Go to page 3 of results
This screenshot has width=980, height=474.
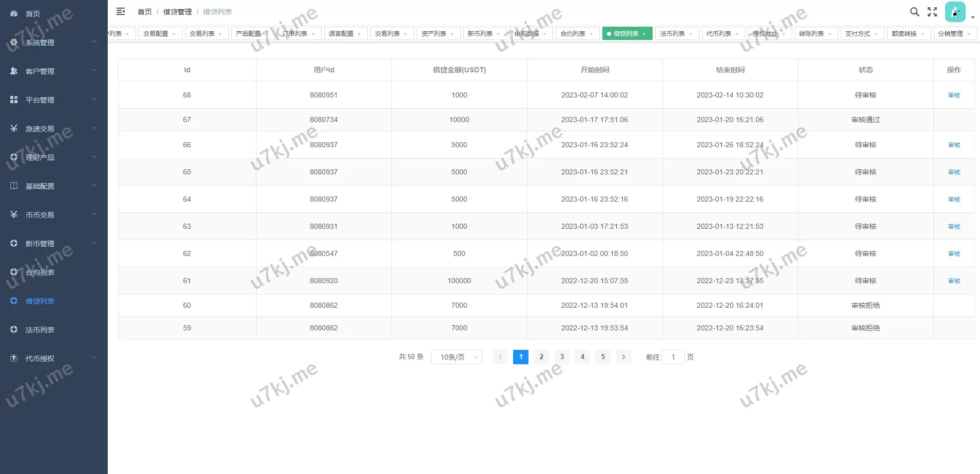[x=562, y=357]
